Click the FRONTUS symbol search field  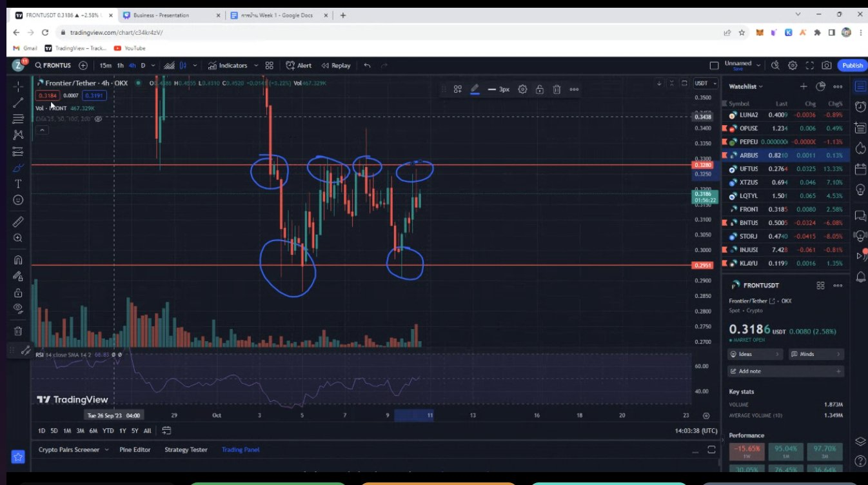coord(54,65)
